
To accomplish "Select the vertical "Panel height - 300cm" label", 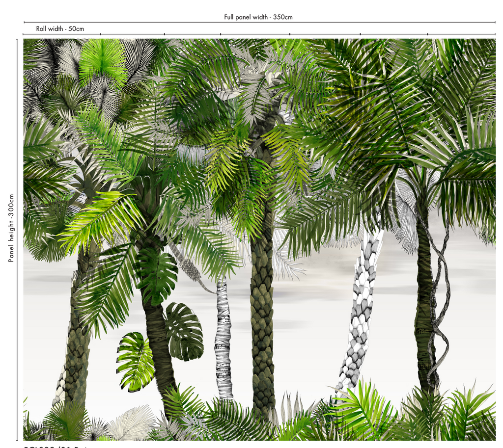I will [x=11, y=228].
